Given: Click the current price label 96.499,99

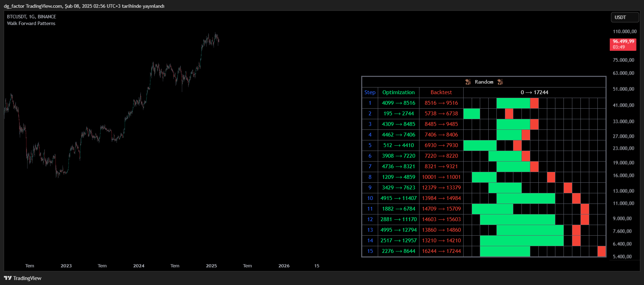Looking at the screenshot, I should [623, 41].
